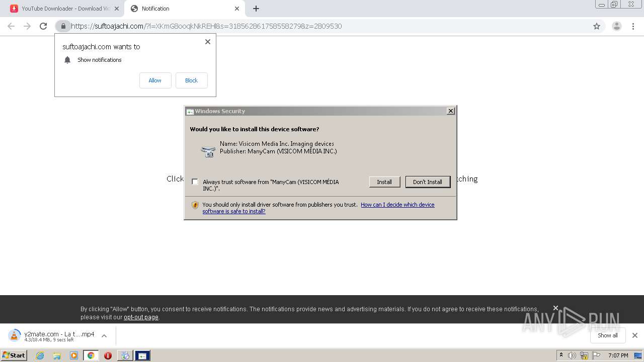Open the opt-out page link
This screenshot has height=362, width=644.
[x=141, y=317]
